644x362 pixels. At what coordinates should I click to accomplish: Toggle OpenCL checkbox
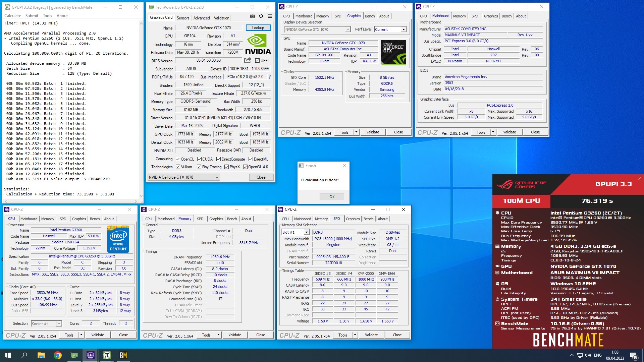click(178, 159)
